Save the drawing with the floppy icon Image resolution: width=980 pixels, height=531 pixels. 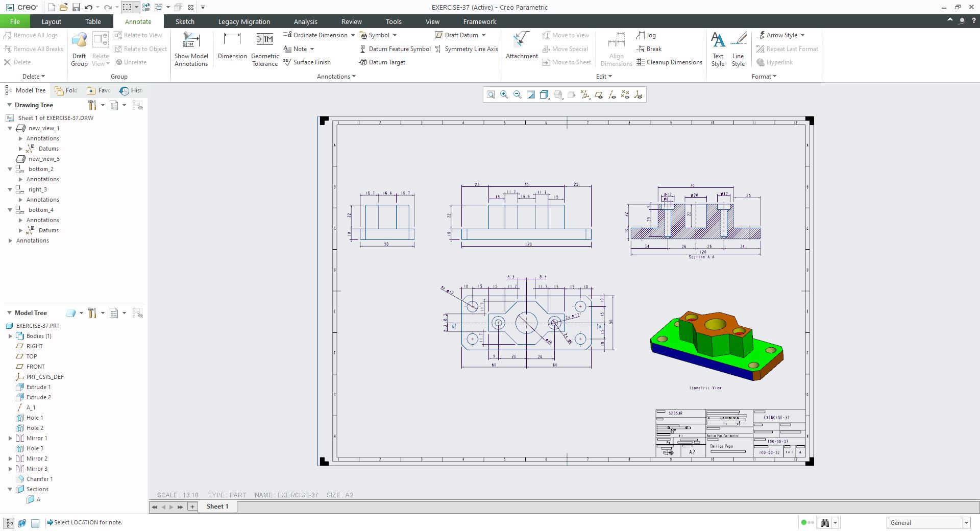coord(76,7)
